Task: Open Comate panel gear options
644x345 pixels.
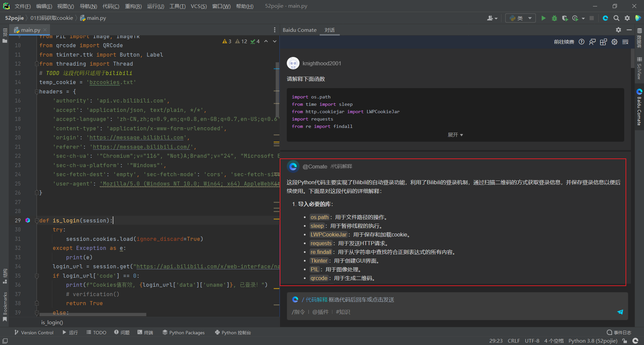Action: pyautogui.click(x=619, y=30)
